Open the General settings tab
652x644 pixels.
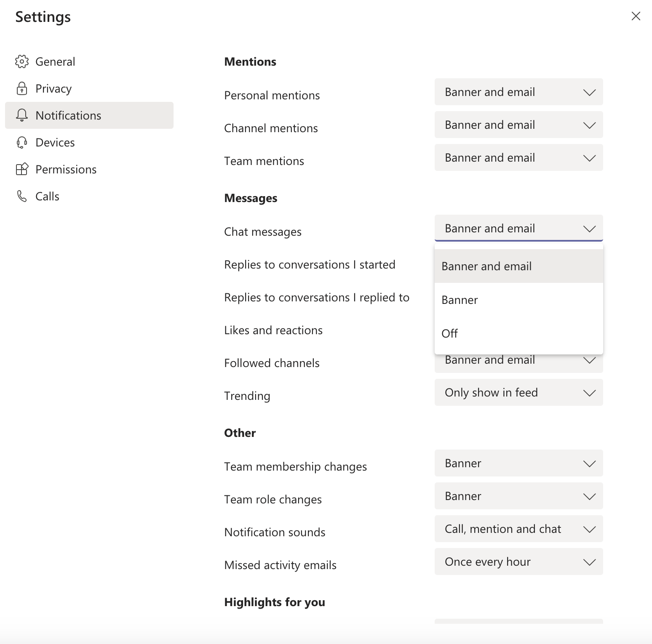(89, 61)
